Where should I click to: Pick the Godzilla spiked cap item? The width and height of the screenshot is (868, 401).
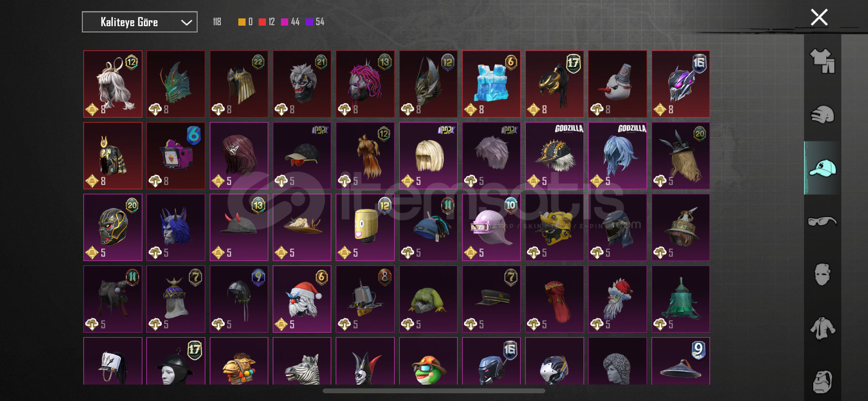[x=554, y=155]
